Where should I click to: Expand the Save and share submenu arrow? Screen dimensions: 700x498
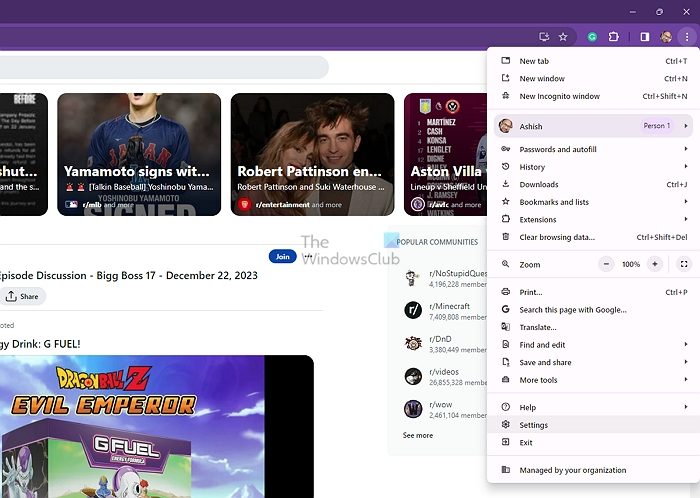coord(686,361)
